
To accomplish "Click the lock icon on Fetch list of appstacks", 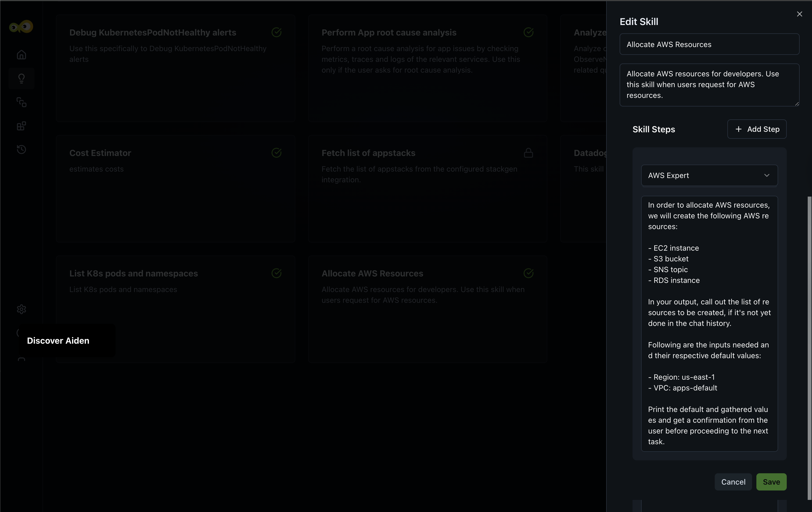I will tap(528, 153).
